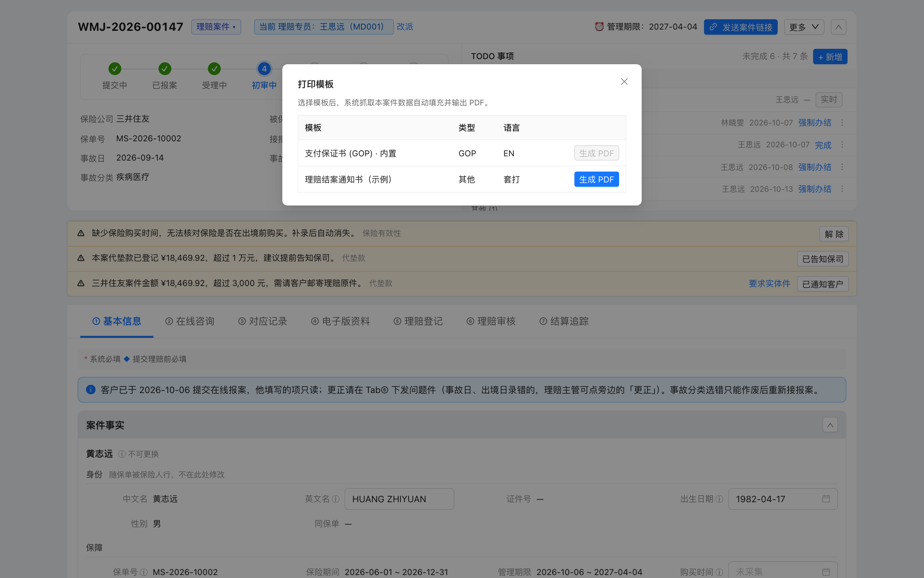Click the 已通知客户 button
Screen dimensions: 924x578
[x=823, y=284]
